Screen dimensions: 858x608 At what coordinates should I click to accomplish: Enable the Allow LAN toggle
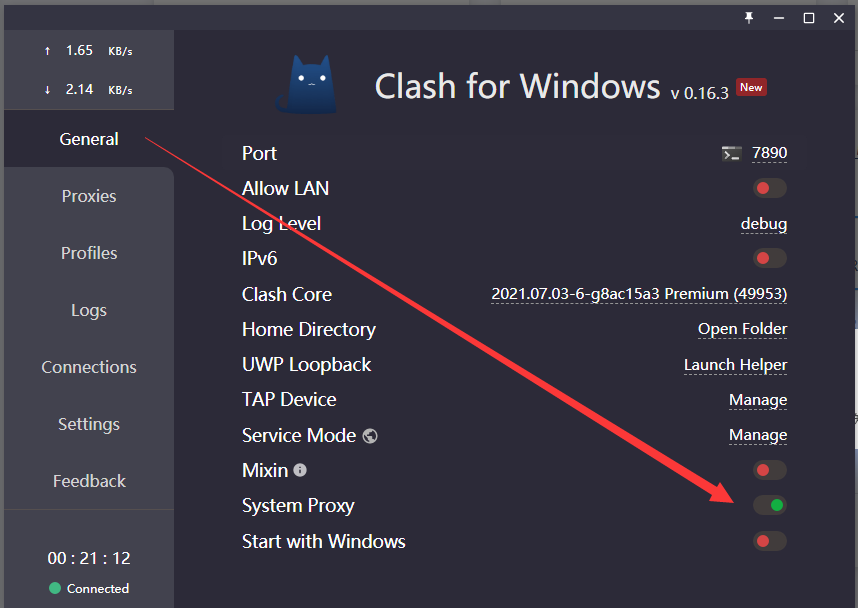[769, 188]
